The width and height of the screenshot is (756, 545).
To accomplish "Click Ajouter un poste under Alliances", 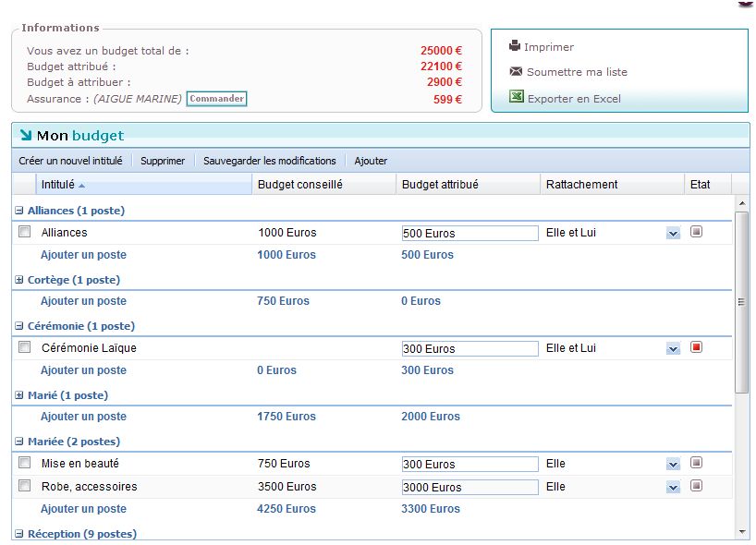I will coord(83,255).
